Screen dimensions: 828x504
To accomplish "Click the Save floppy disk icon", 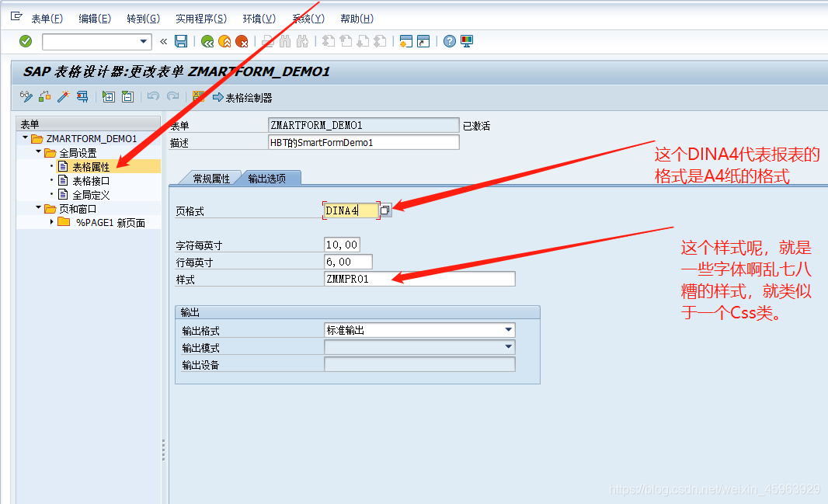I will pyautogui.click(x=181, y=41).
